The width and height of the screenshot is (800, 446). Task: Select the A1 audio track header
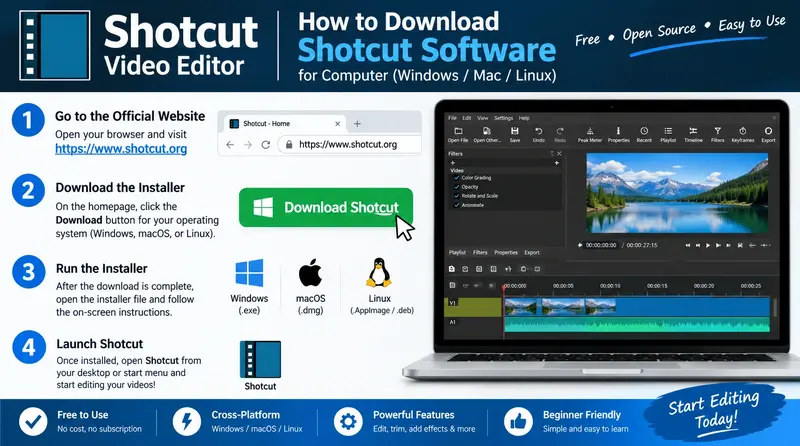[472, 327]
